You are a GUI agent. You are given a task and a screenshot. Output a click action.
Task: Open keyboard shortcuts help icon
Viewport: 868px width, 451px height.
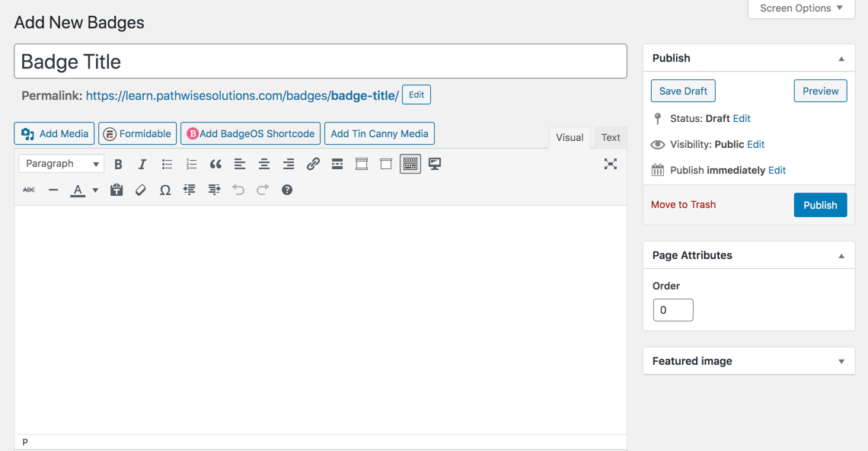[287, 190]
